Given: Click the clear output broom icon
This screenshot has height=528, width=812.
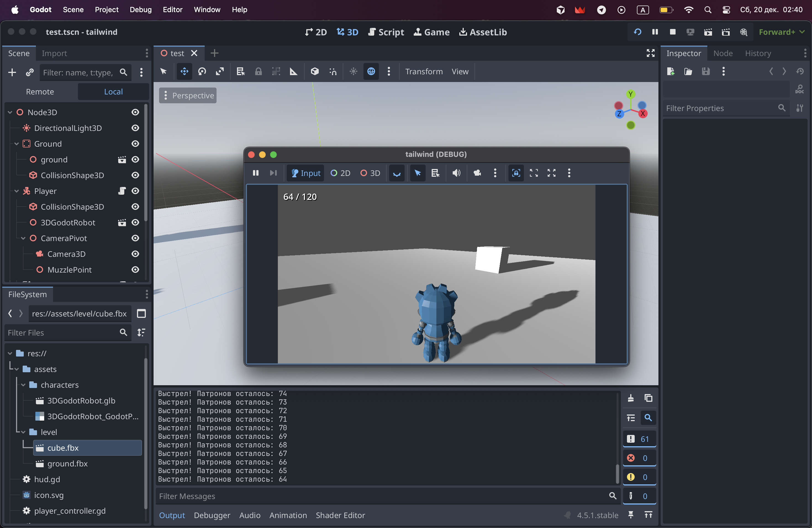Looking at the screenshot, I should pyautogui.click(x=631, y=398).
